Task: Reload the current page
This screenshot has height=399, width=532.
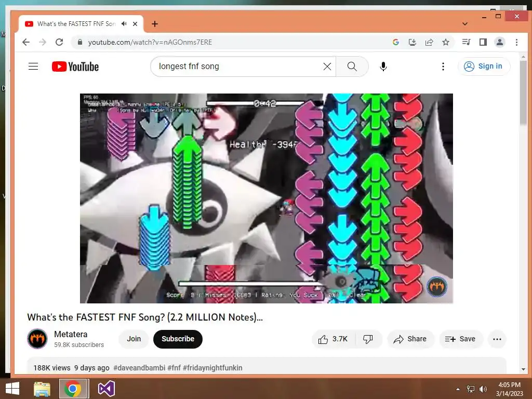Action: (x=59, y=42)
